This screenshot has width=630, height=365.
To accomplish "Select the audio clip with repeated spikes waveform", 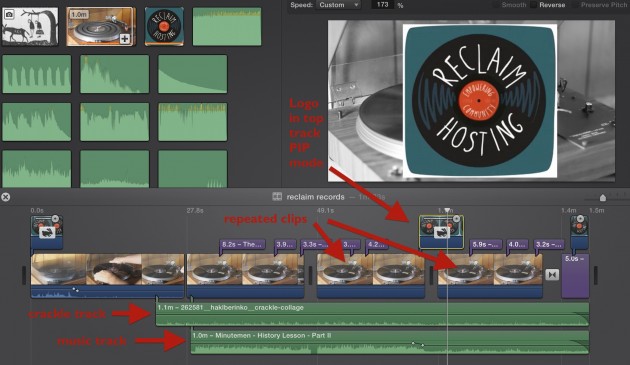I will tap(37, 74).
